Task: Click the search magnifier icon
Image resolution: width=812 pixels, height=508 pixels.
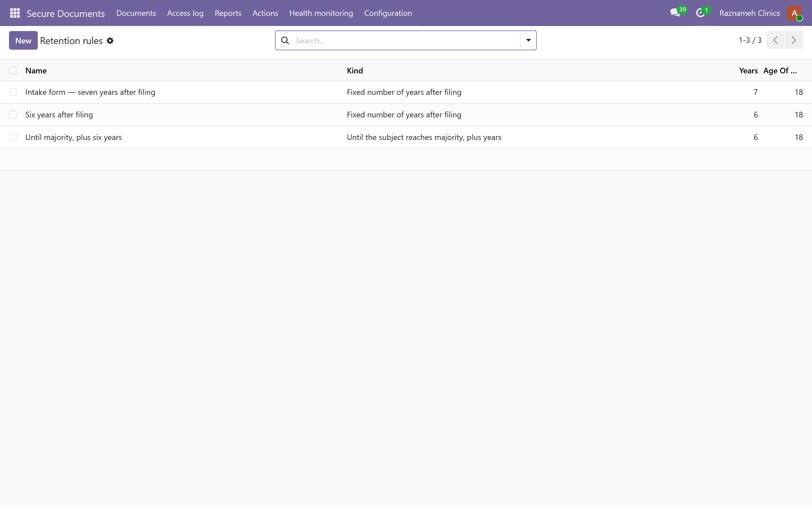Action: click(285, 41)
